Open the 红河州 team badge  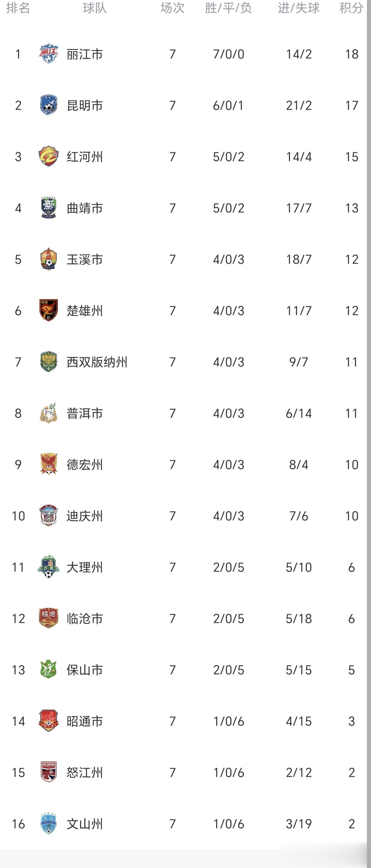(x=48, y=156)
